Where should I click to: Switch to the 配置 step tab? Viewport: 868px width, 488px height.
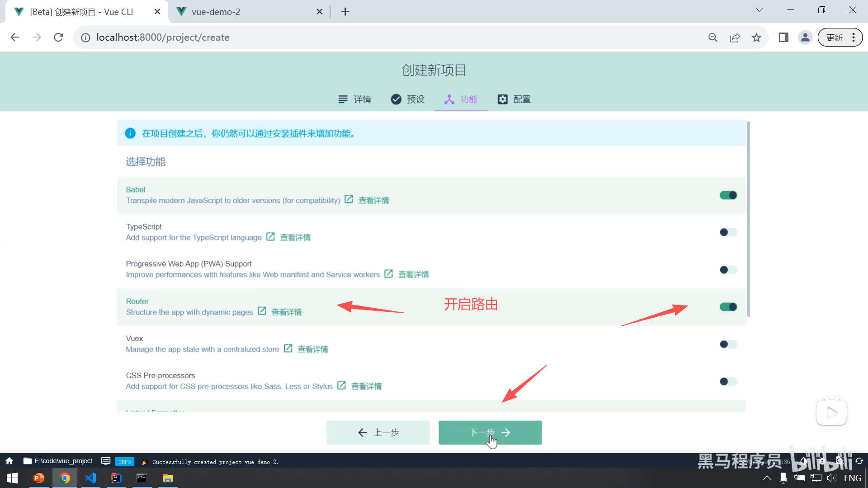(514, 99)
